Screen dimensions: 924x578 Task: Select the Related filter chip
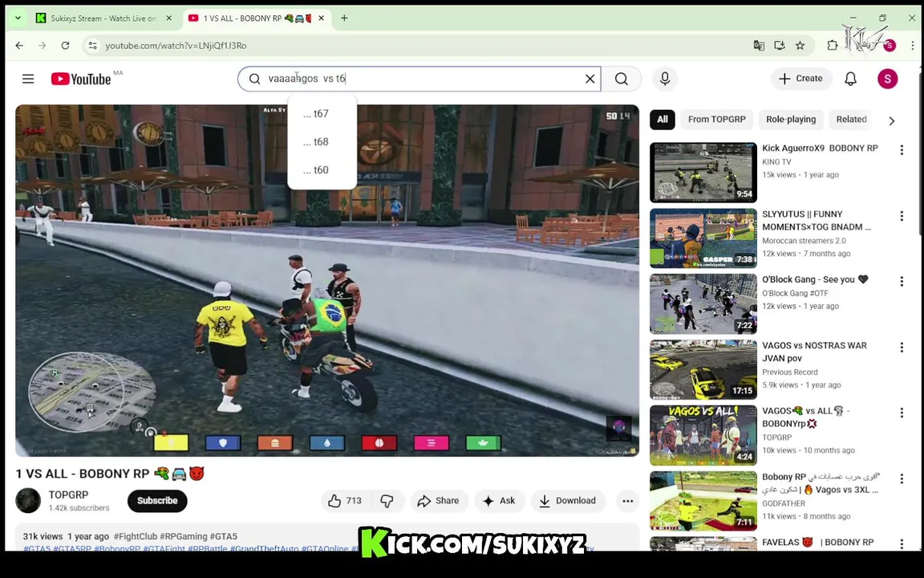point(852,119)
